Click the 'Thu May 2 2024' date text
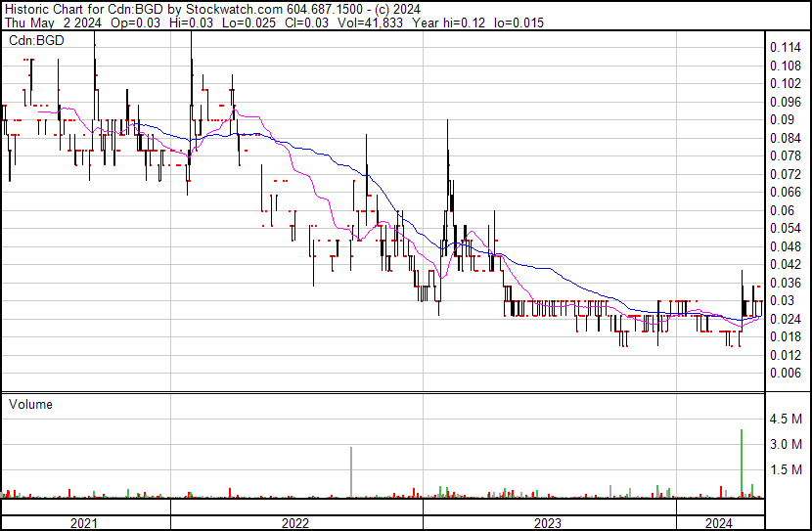The height and width of the screenshot is (531, 812). click(54, 22)
